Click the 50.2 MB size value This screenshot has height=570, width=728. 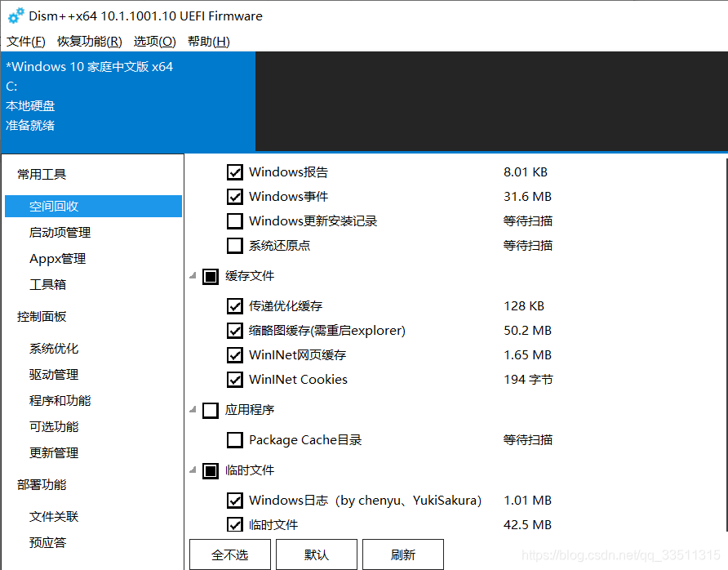coord(527,331)
